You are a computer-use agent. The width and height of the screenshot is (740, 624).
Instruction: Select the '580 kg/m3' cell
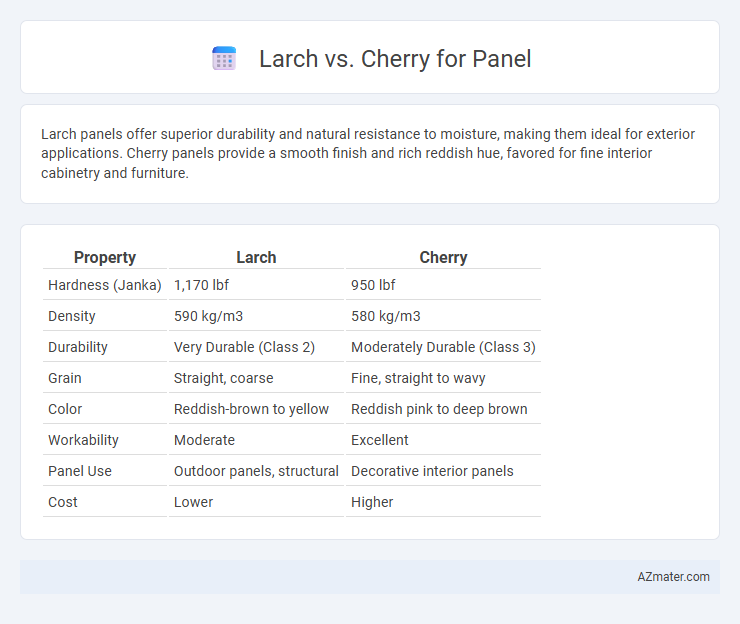[x=443, y=316]
